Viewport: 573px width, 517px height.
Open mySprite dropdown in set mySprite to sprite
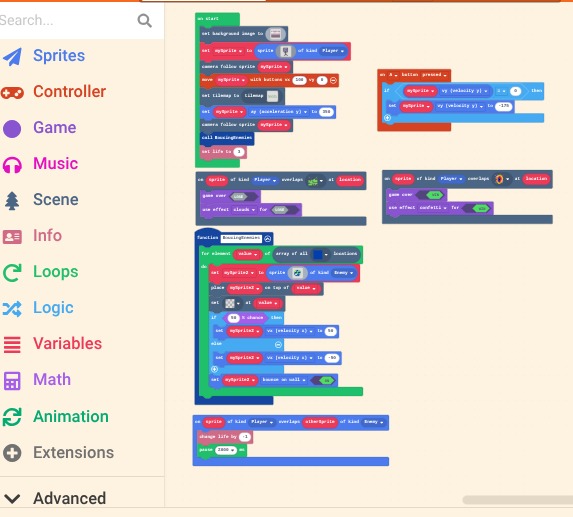click(228, 51)
